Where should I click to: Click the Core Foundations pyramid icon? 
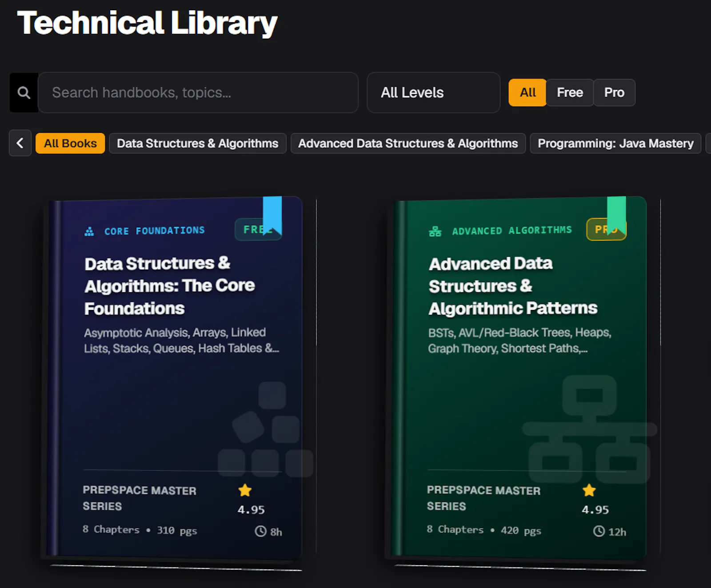(89, 231)
